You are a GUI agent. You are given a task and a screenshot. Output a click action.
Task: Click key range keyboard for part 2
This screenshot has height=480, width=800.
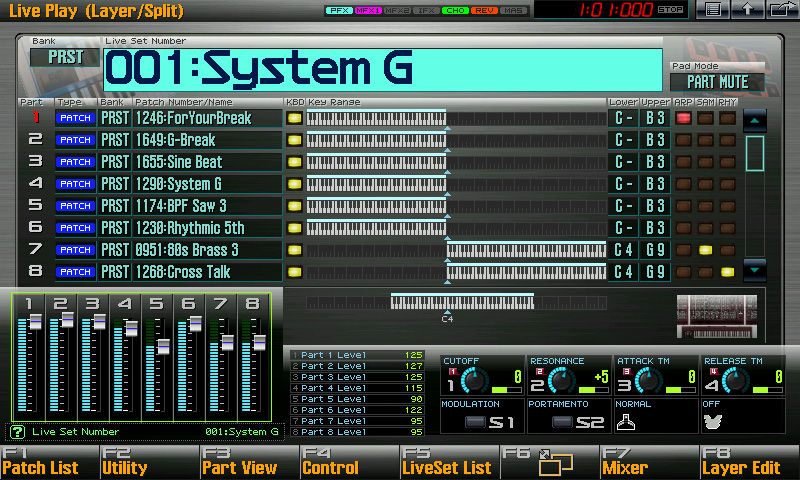456,140
